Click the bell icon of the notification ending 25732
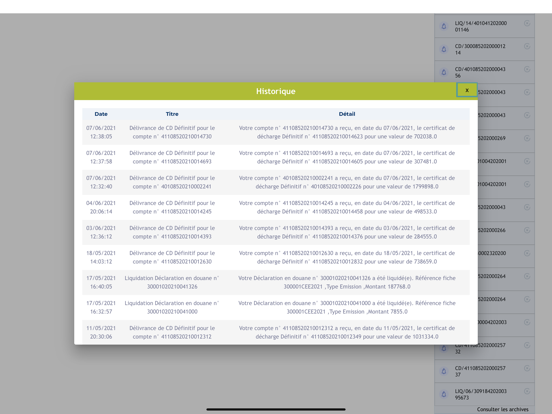 (444, 348)
